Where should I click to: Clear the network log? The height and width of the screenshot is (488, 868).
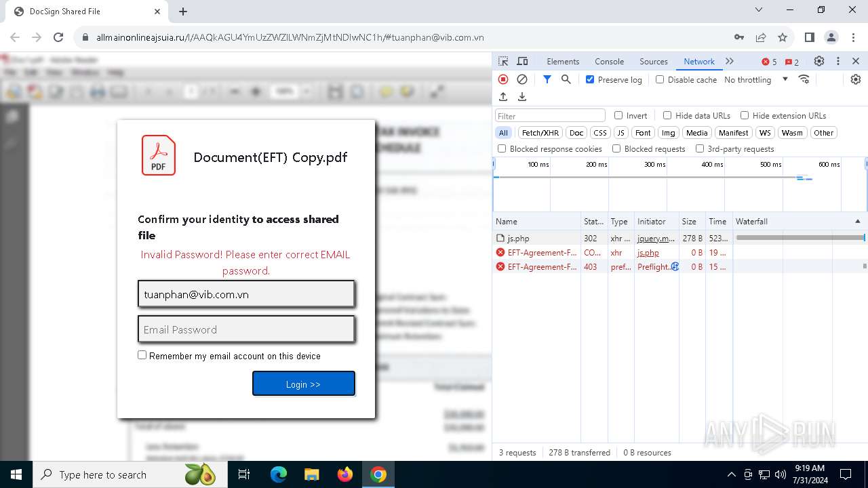[522, 79]
